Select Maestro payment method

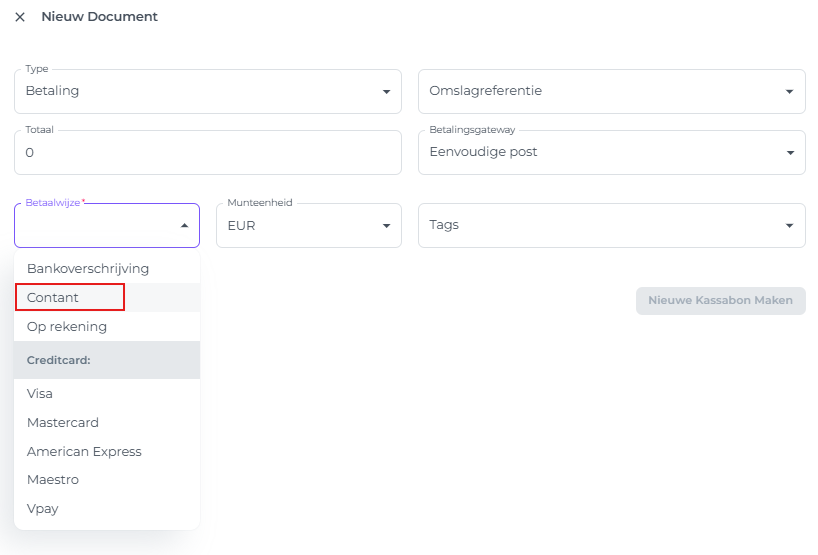[x=53, y=480]
